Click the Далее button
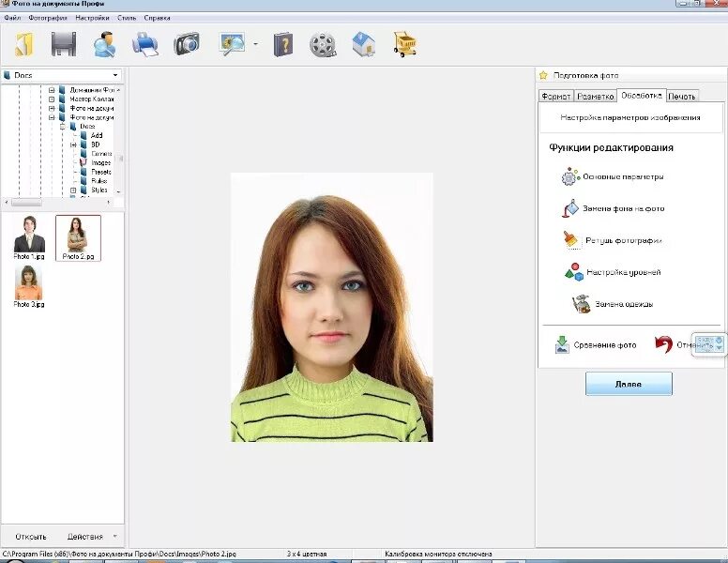Image resolution: width=728 pixels, height=563 pixels. (x=629, y=384)
